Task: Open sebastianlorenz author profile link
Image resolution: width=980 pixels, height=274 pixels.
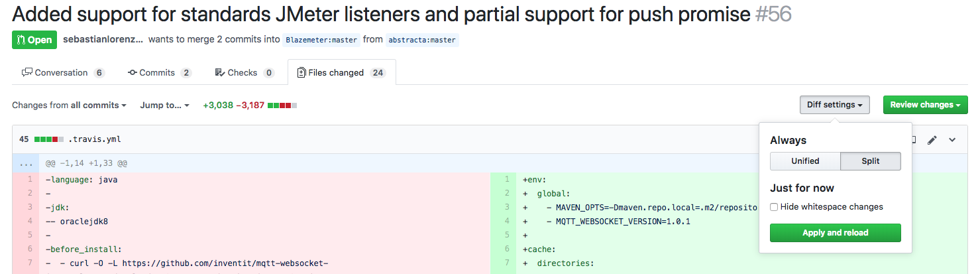Action: (103, 39)
